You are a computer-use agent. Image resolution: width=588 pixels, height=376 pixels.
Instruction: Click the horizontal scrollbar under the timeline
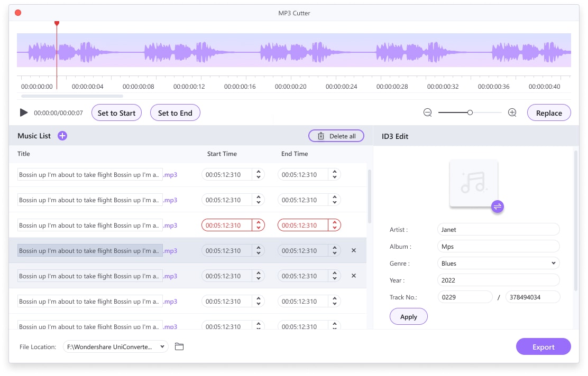[x=72, y=96]
